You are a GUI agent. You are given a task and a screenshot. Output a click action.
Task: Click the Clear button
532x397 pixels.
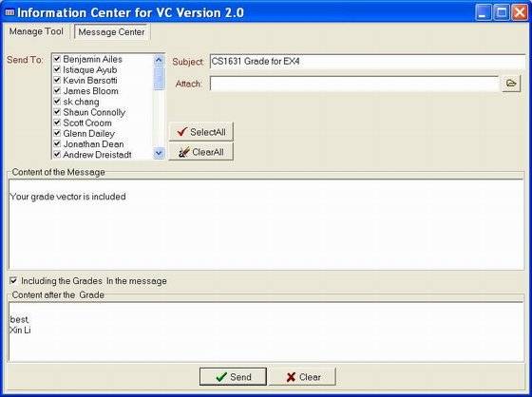[303, 377]
